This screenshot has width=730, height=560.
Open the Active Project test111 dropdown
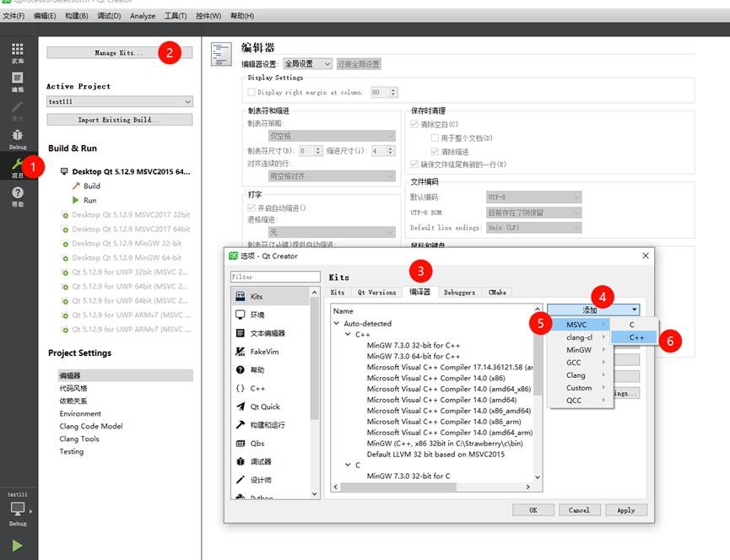click(x=120, y=101)
